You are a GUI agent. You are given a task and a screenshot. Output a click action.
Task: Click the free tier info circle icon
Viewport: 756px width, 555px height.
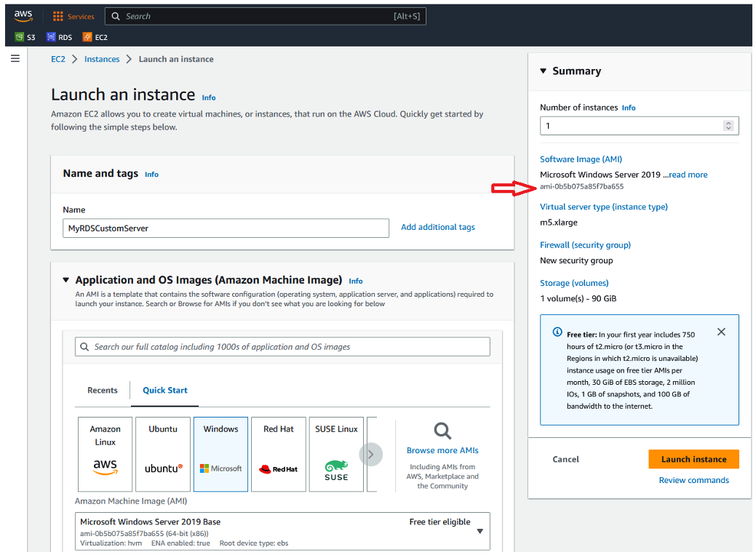tap(557, 332)
